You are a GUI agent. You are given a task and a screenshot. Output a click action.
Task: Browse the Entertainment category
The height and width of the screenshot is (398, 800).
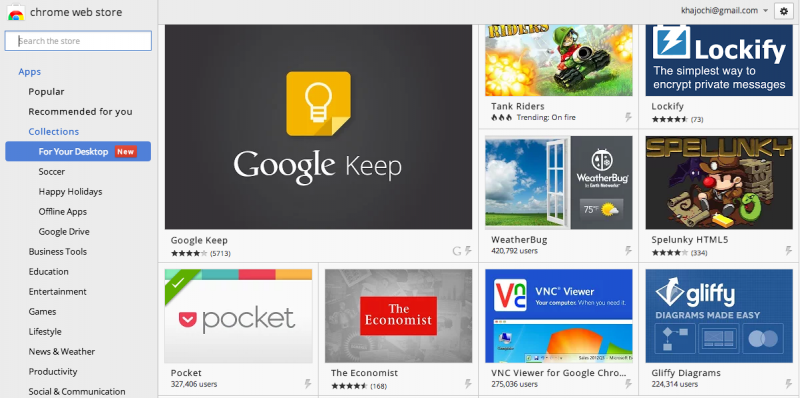point(58,291)
